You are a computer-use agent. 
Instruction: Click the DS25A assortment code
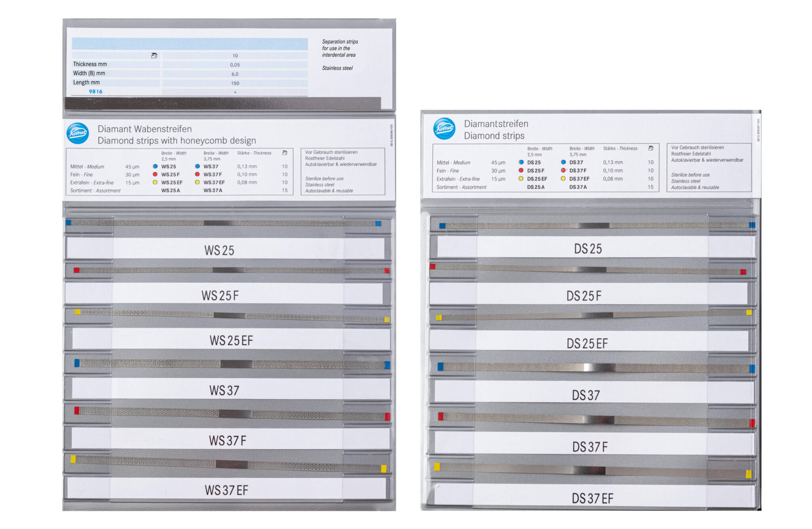pyautogui.click(x=536, y=187)
